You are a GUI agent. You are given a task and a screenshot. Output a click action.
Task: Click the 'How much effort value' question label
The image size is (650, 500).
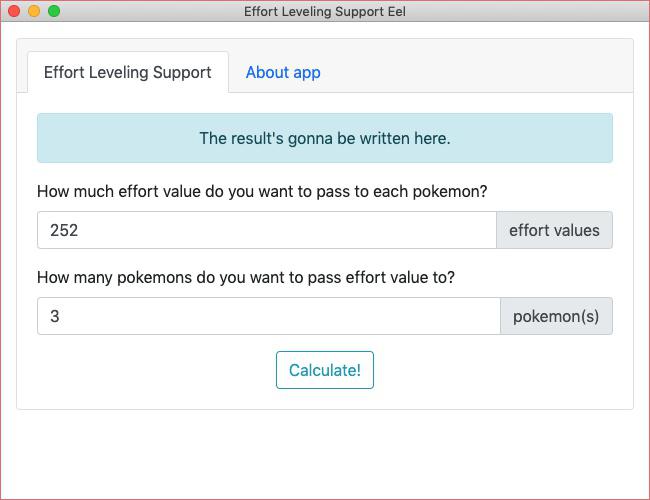point(262,192)
